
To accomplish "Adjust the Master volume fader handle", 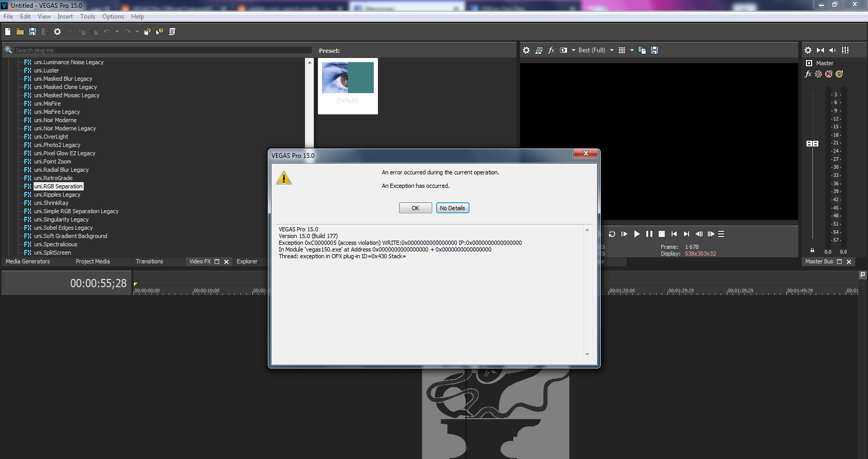I will click(x=812, y=143).
